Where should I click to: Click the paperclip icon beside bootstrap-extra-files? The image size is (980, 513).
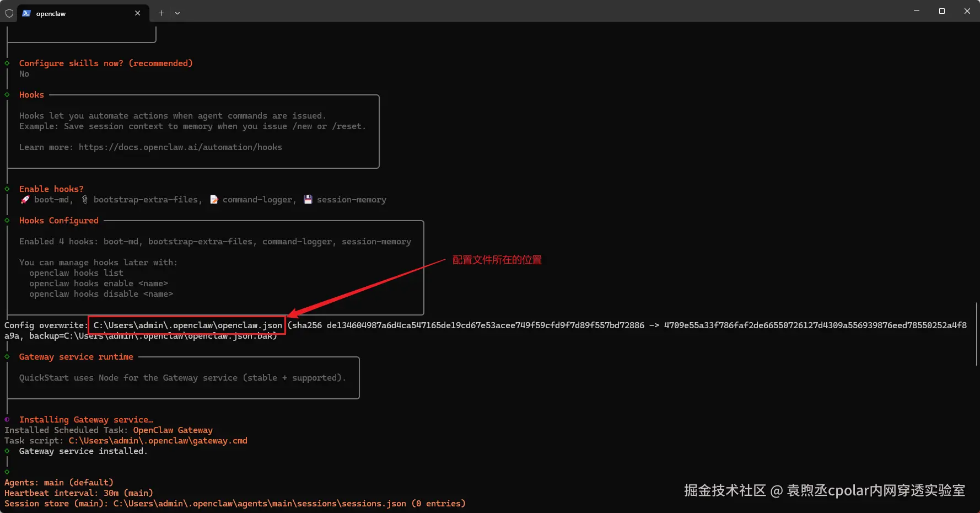coord(85,200)
